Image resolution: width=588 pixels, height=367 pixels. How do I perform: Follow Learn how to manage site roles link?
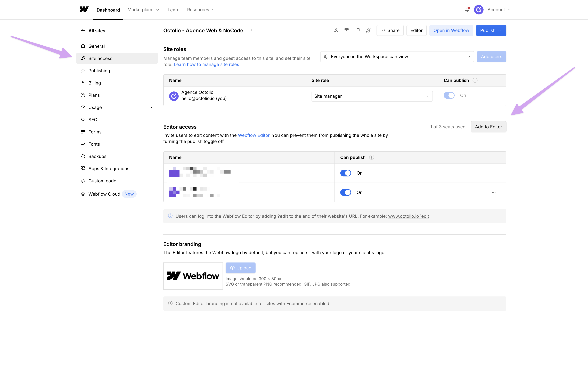point(206,64)
